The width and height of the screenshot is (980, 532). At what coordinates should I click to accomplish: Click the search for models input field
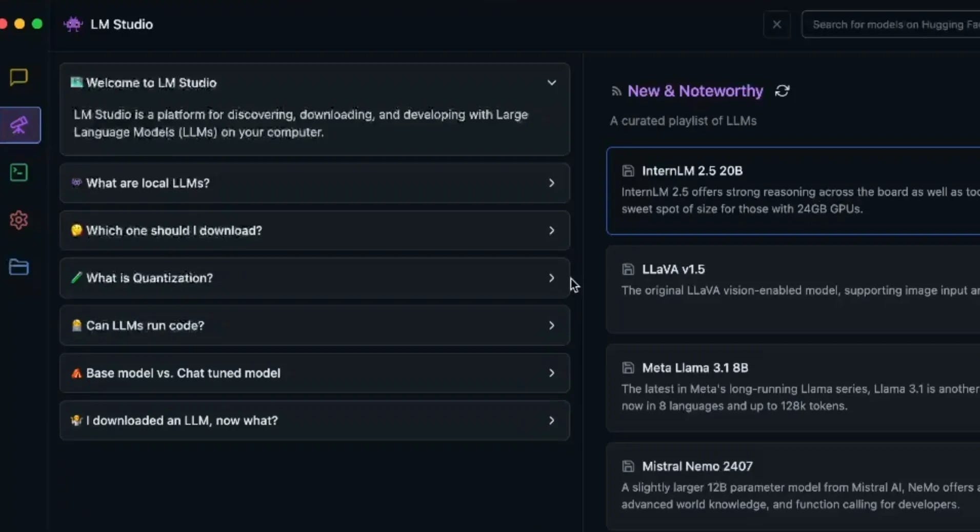[x=892, y=24]
